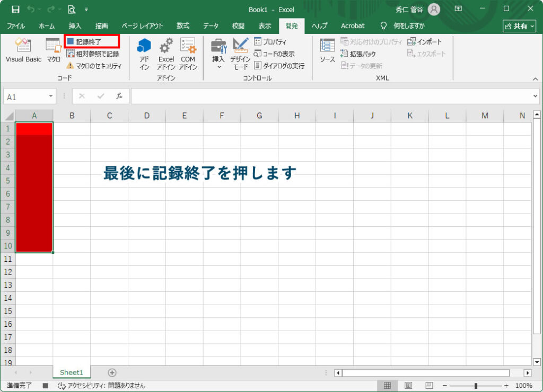Screen dimensions: 543x392
Task: Open the マクロ (Macros) list
Action: tap(54, 50)
